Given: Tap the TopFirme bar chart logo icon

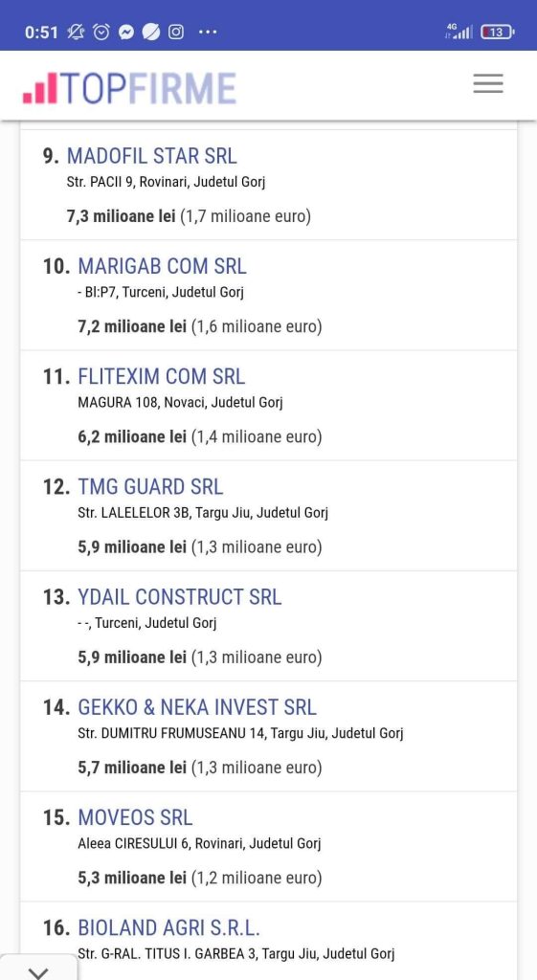Looking at the screenshot, I should 40,87.
